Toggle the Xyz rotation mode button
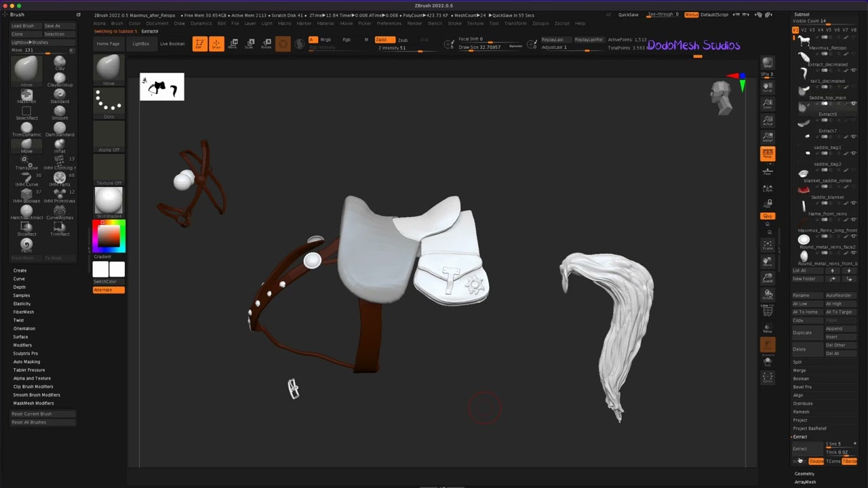The width and height of the screenshot is (868, 488). [x=768, y=216]
